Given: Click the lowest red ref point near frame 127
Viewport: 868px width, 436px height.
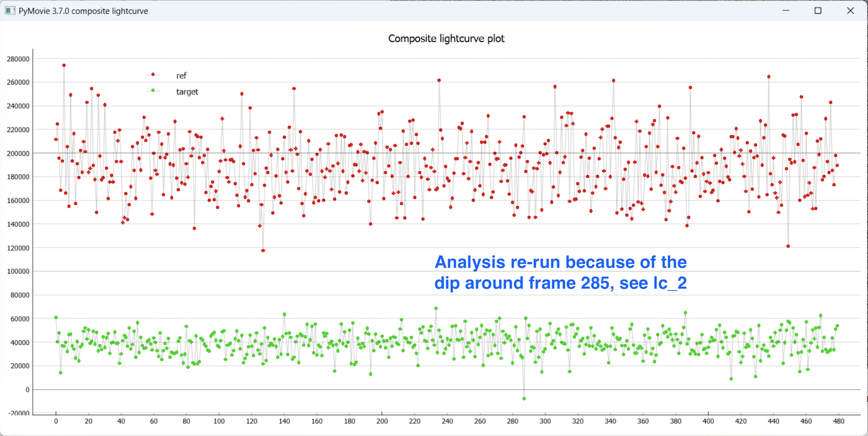Looking at the screenshot, I should click(x=263, y=251).
